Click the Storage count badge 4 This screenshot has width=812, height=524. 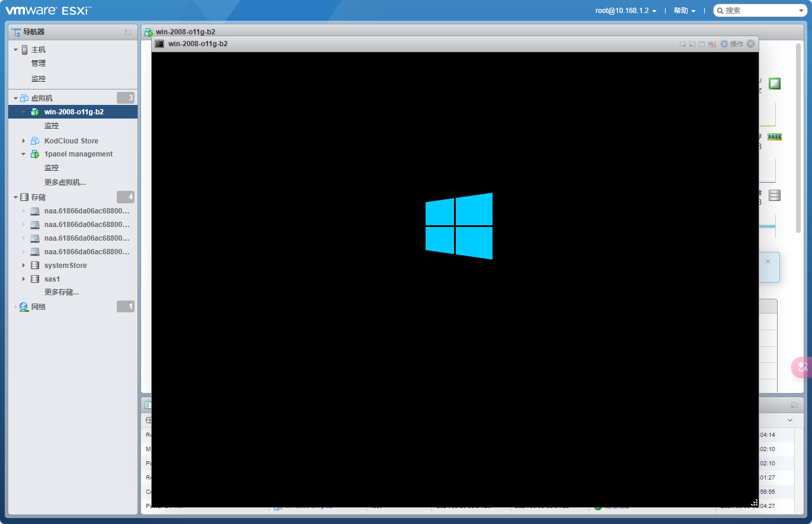[x=126, y=197]
